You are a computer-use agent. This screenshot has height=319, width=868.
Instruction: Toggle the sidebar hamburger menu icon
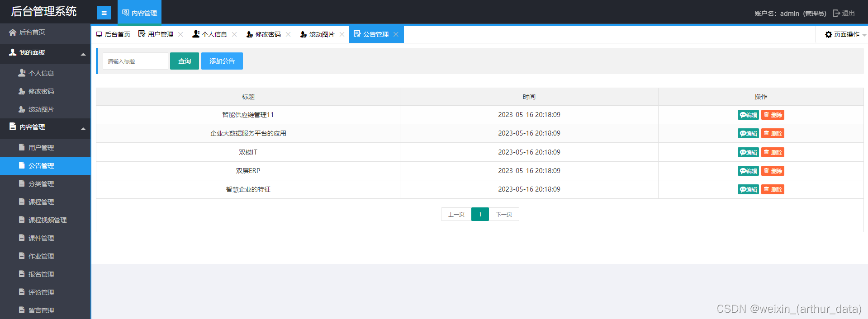click(104, 13)
